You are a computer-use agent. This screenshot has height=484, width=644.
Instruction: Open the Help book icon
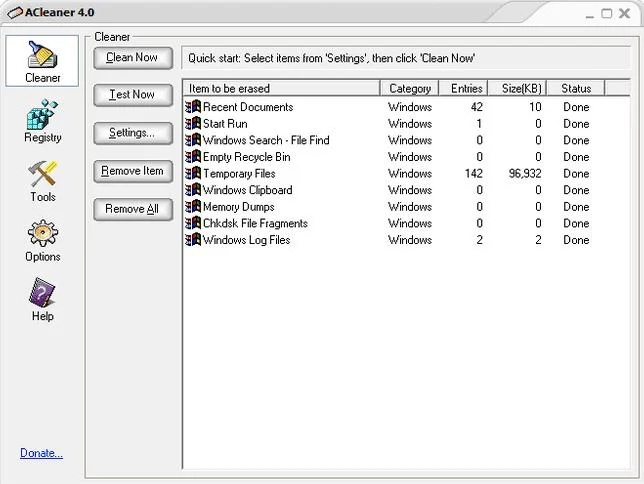(x=42, y=293)
